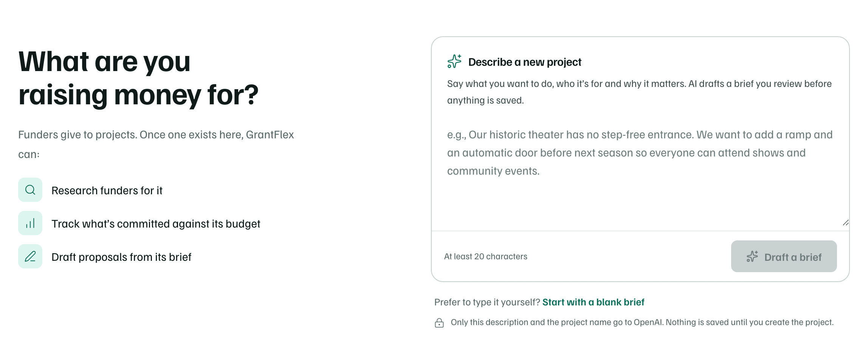Click 'Track what's committed against its budget' text
868x347 pixels.
[x=156, y=224]
